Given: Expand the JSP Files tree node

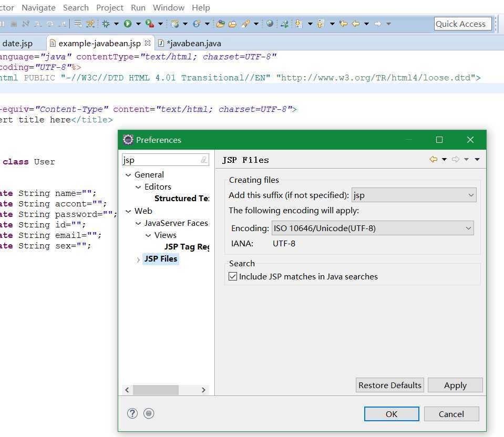Looking at the screenshot, I should (138, 259).
